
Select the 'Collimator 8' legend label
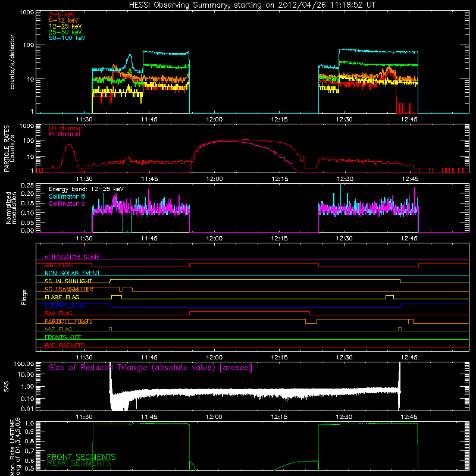(x=67, y=196)
